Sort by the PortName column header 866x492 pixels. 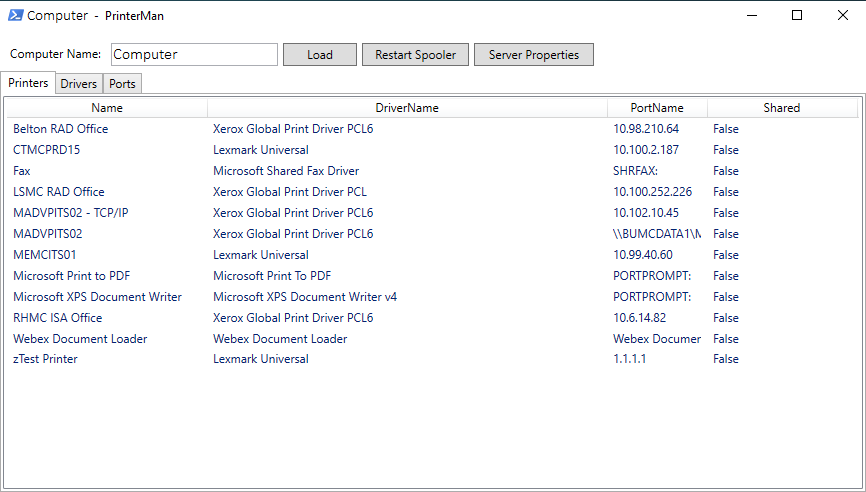pos(657,108)
